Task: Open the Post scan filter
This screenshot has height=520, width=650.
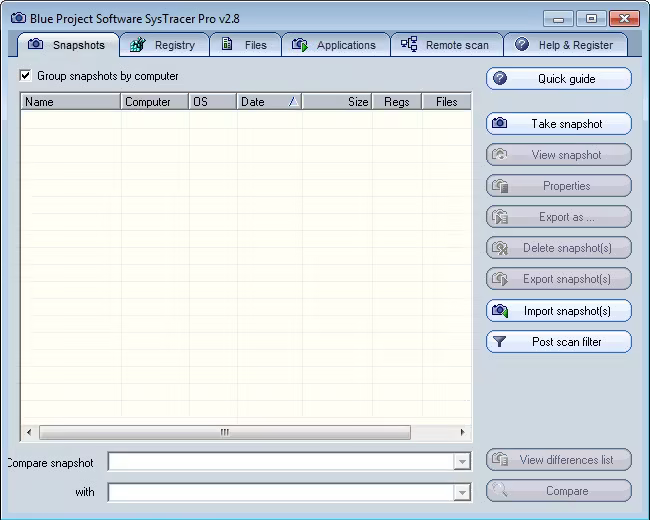Action: [x=559, y=342]
